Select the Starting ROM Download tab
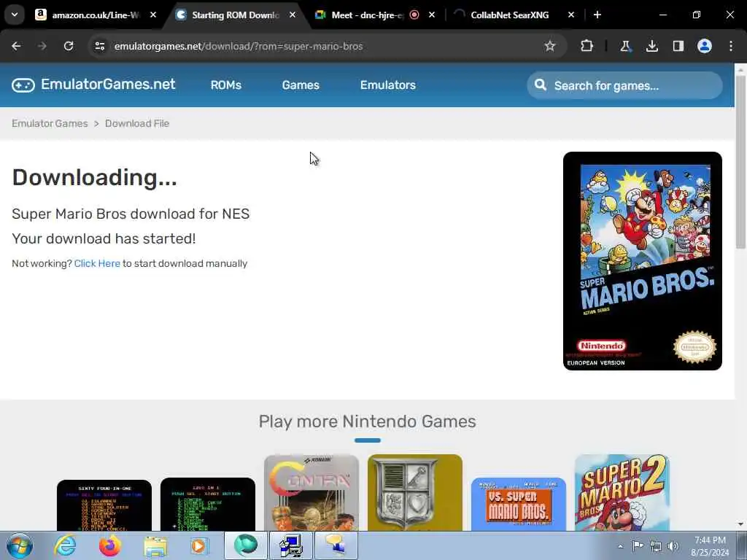The image size is (747, 560). point(234,15)
